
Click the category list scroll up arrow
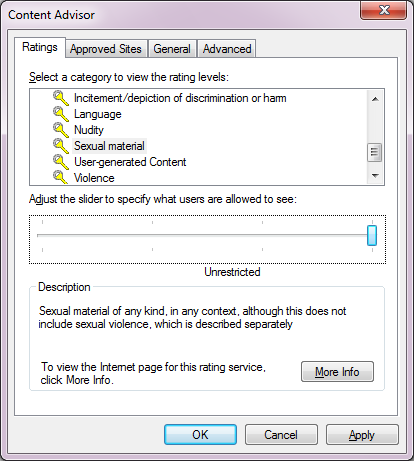375,99
